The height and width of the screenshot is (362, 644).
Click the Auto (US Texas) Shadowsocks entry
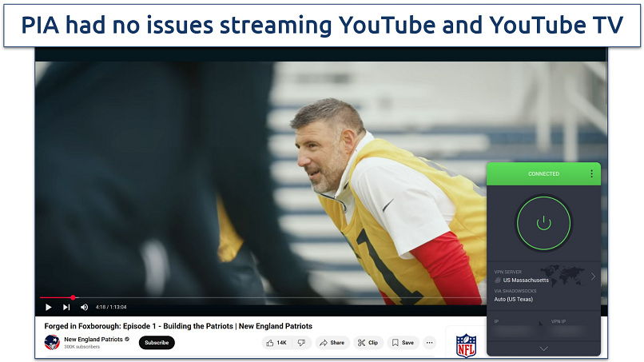[x=514, y=299]
